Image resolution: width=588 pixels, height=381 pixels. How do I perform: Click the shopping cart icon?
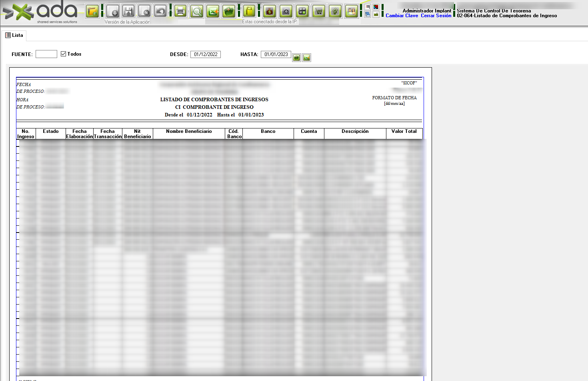pos(319,11)
